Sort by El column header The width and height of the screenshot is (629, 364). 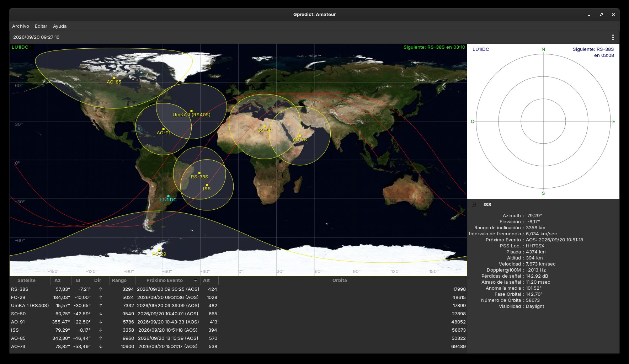81,280
